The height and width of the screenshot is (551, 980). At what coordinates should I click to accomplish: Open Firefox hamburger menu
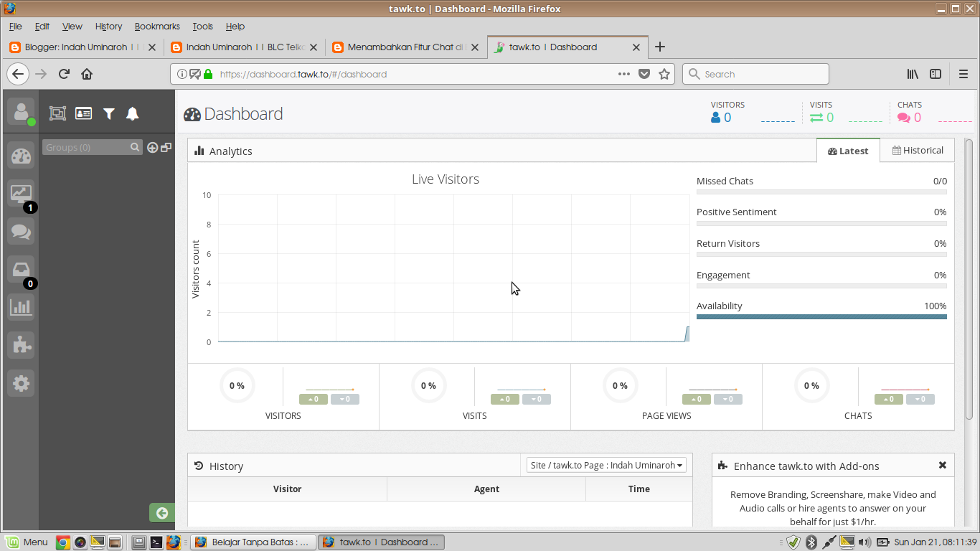tap(963, 74)
